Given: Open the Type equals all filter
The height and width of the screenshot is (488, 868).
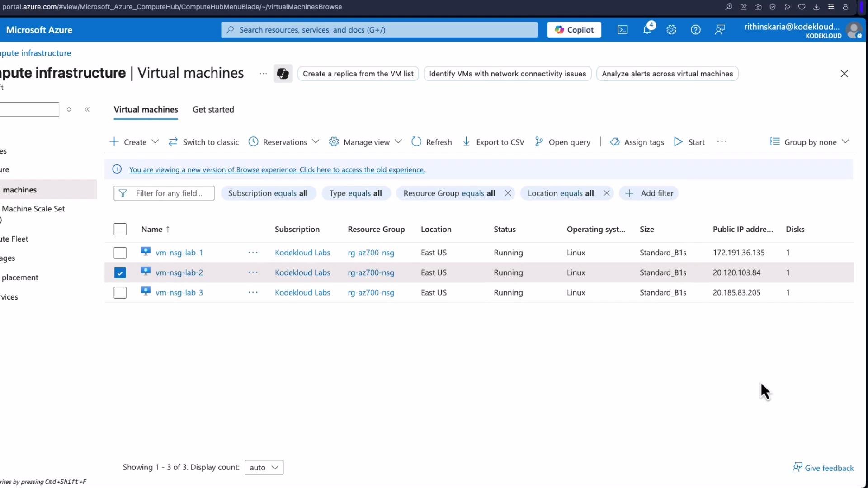Looking at the screenshot, I should point(356,193).
